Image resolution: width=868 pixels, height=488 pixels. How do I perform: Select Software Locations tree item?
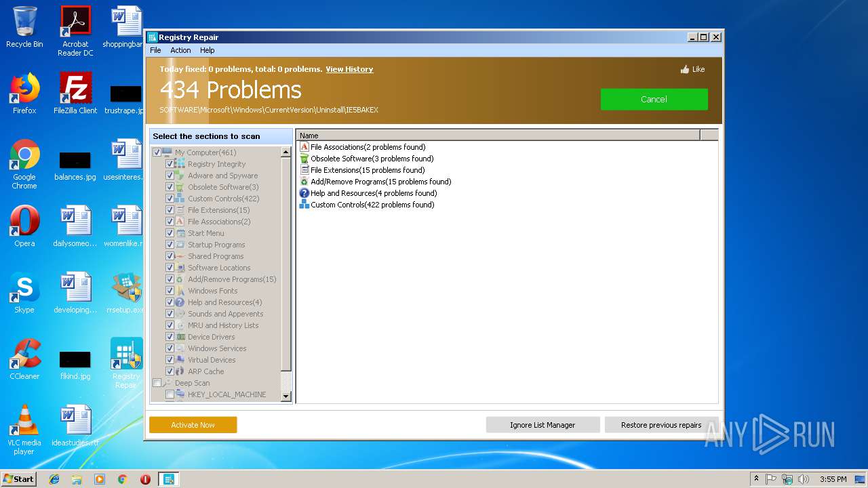pyautogui.click(x=219, y=268)
